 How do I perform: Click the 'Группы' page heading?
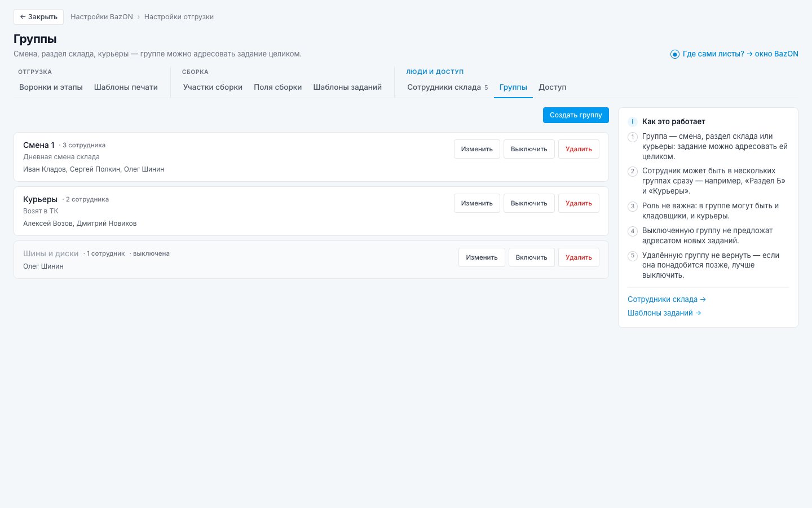[x=35, y=39]
